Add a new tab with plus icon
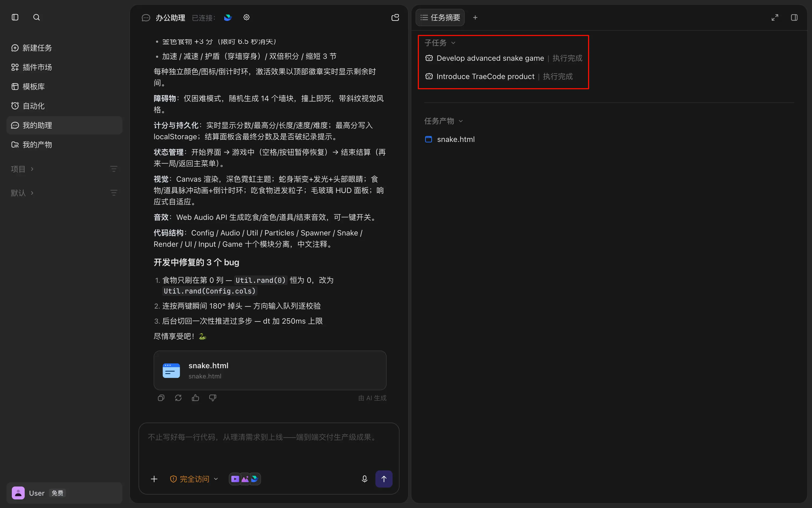This screenshot has width=812, height=508. 475,17
